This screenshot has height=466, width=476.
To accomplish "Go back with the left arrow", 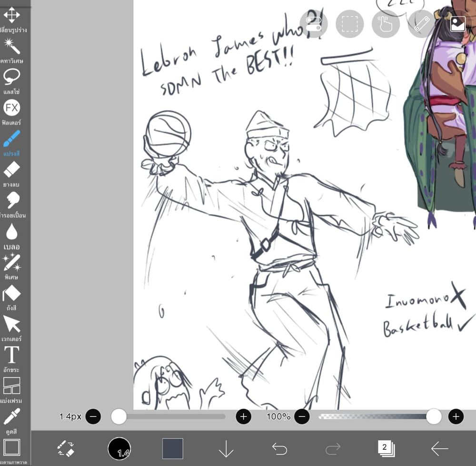I will (x=439, y=448).
